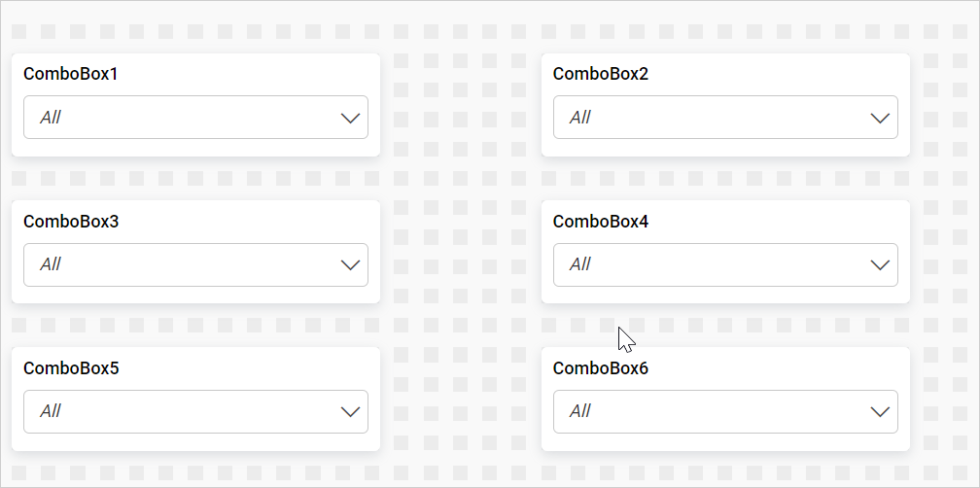Click the ComboBox3 heading text
The image size is (980, 488).
pos(71,222)
